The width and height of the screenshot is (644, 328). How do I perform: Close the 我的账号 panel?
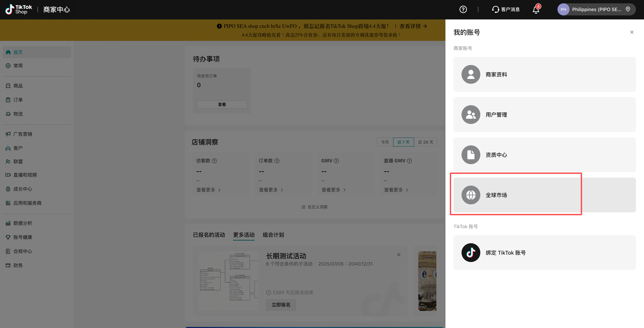[632, 32]
